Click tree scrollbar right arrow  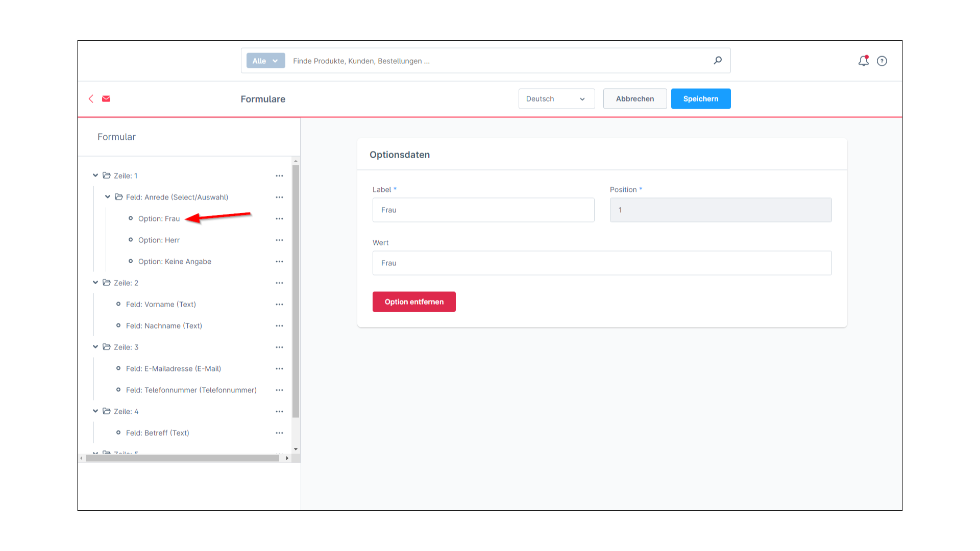(x=287, y=458)
